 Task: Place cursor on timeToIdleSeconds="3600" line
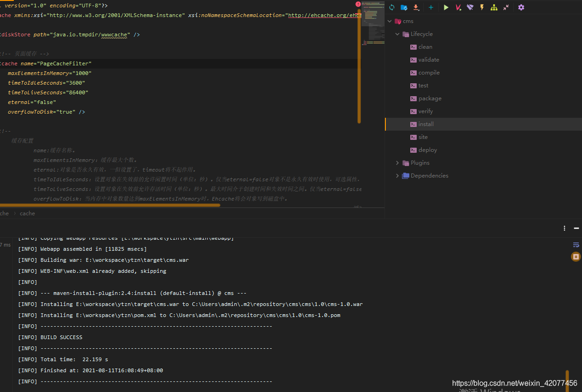coord(47,83)
